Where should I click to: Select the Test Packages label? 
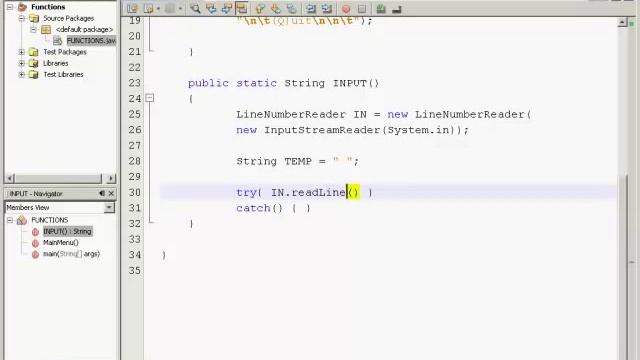(65, 52)
